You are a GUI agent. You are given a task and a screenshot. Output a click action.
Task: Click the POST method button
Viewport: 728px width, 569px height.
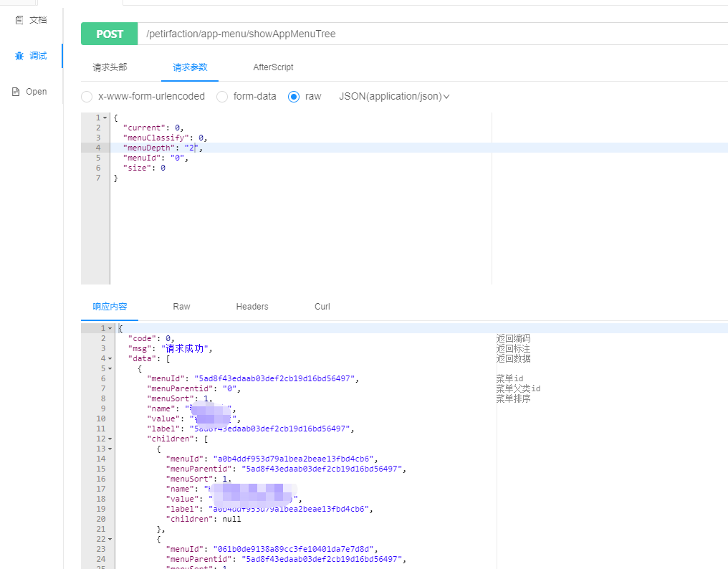pos(110,34)
